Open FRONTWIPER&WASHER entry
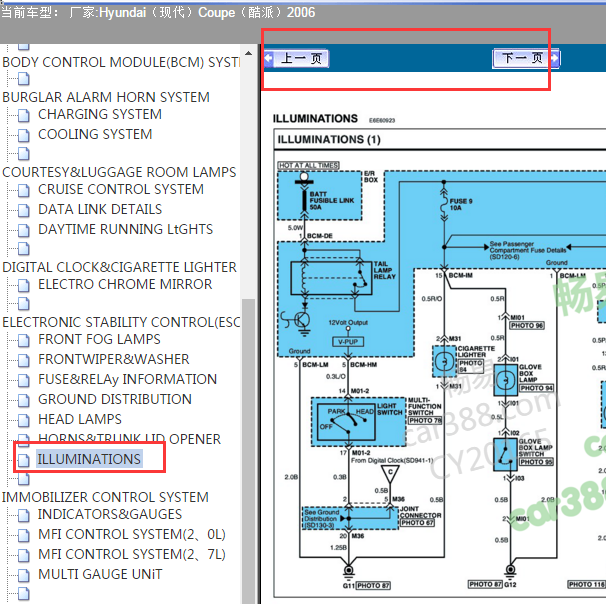Image resolution: width=606 pixels, height=604 pixels. (114, 359)
